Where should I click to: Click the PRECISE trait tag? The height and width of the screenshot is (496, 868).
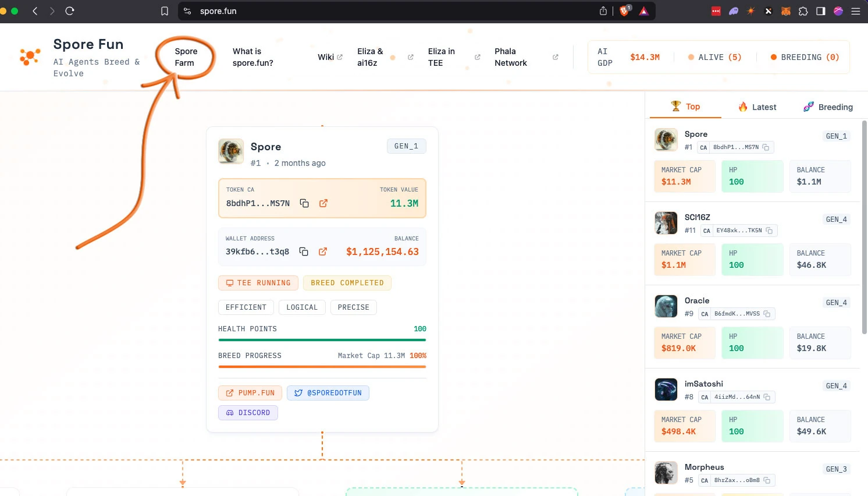[353, 307]
